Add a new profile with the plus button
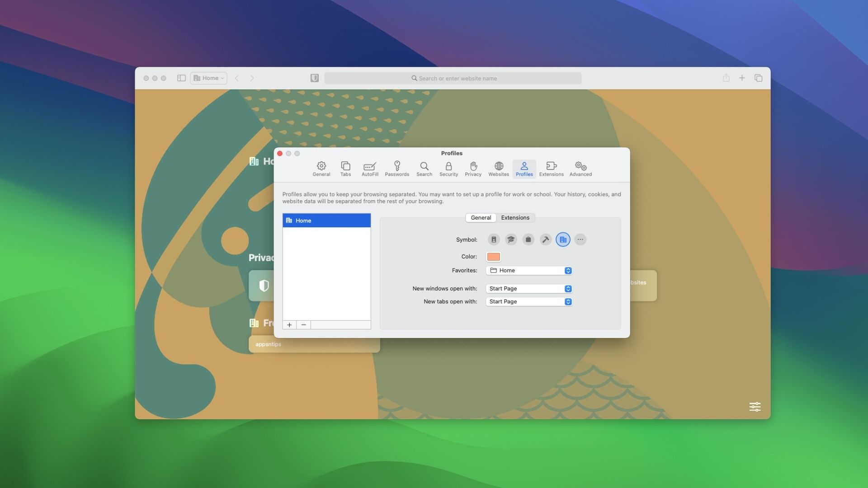 point(289,325)
